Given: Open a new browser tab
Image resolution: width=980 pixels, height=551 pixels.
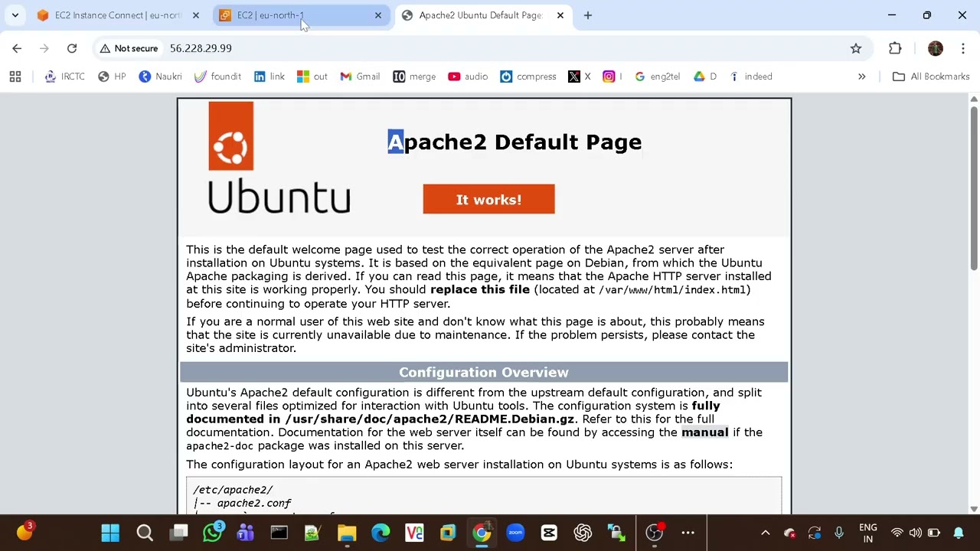Looking at the screenshot, I should 588,15.
